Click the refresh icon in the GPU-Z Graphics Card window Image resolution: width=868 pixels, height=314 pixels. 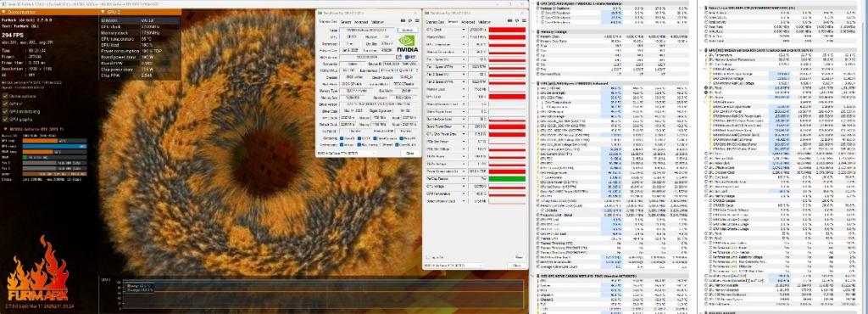[410, 20]
